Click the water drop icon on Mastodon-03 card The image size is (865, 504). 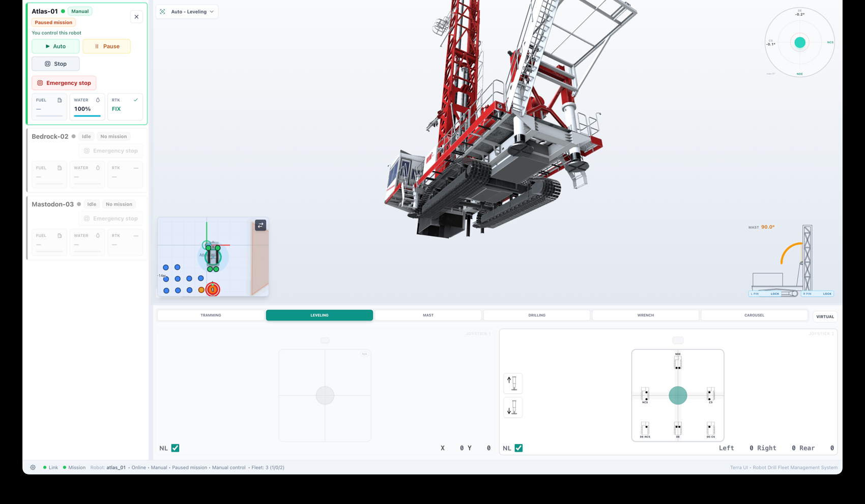[98, 235]
